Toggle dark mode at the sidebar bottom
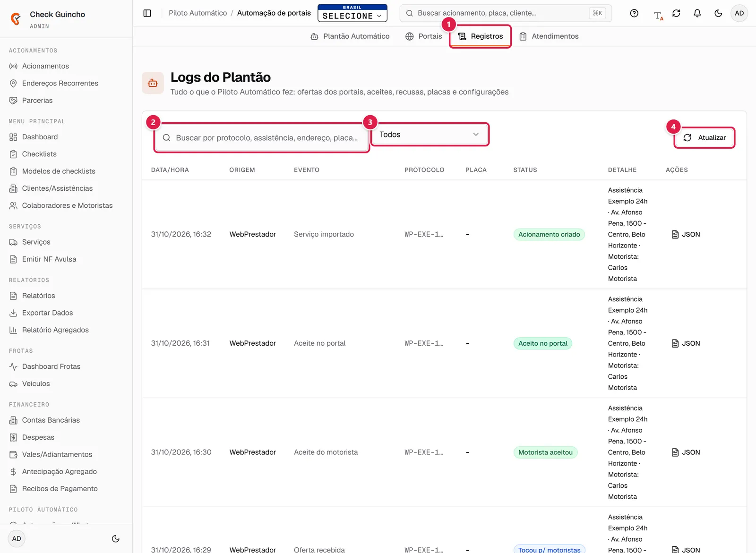The image size is (756, 553). click(116, 538)
